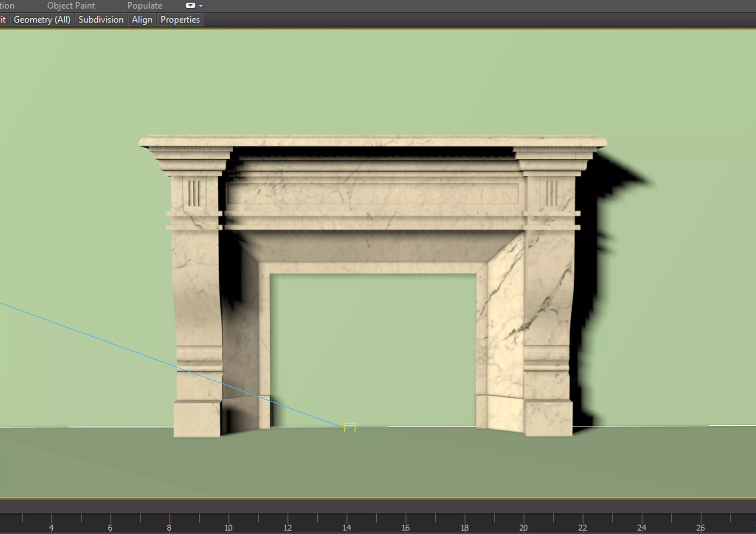
Task: Open the Align panel
Action: pos(142,20)
